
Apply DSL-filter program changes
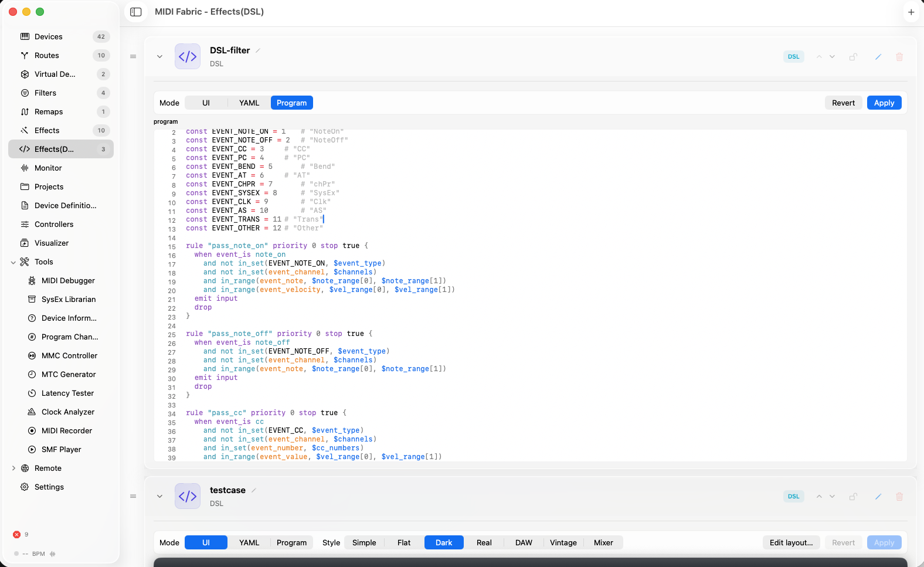[x=884, y=103]
